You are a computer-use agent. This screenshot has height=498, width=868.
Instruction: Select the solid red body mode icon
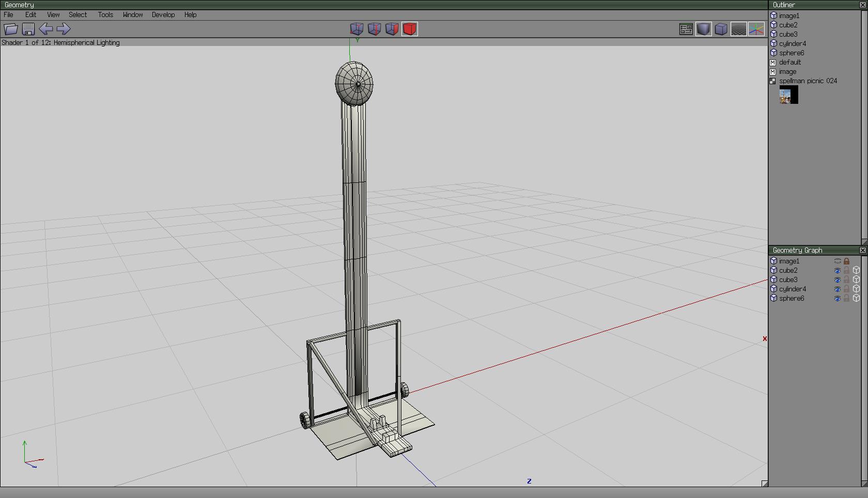point(409,29)
